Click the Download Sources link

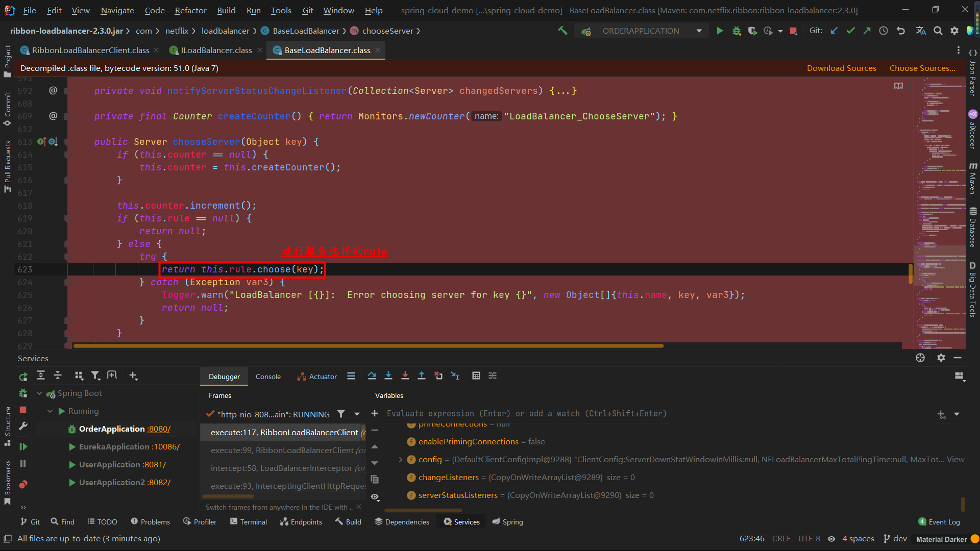[x=841, y=68]
